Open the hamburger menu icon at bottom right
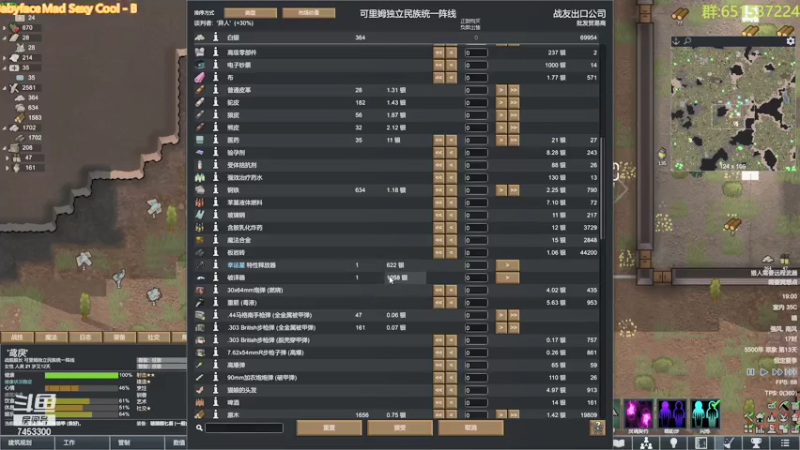This screenshot has height=450, width=800. click(x=785, y=443)
